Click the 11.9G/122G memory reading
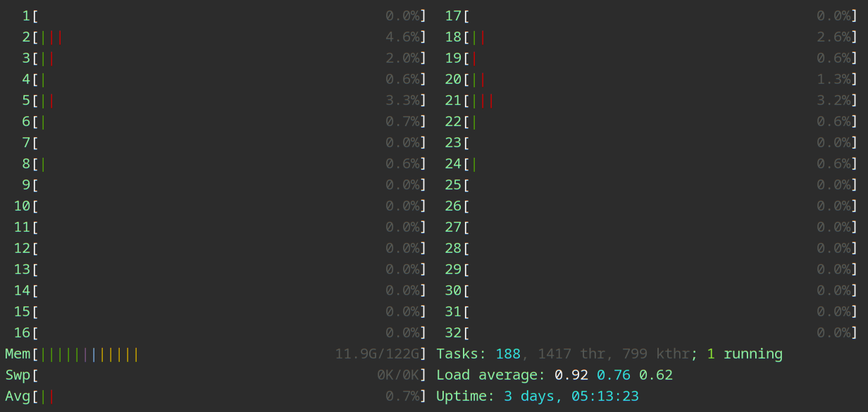The width and height of the screenshot is (868, 412). [x=377, y=354]
